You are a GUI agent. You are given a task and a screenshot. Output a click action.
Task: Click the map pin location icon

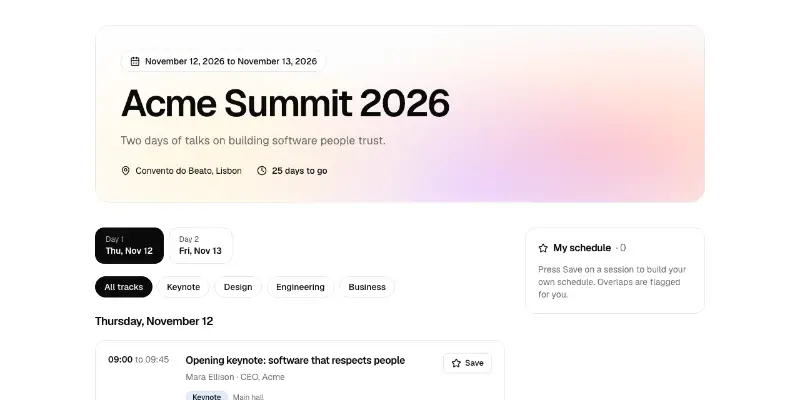pos(126,170)
